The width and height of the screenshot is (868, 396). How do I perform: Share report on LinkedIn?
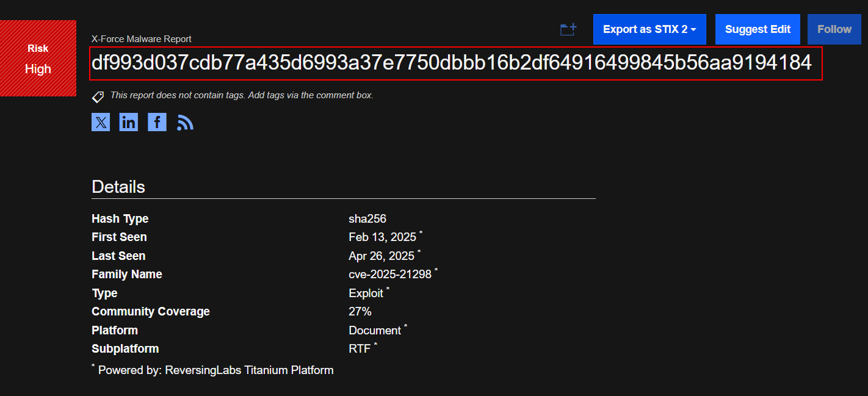point(129,122)
